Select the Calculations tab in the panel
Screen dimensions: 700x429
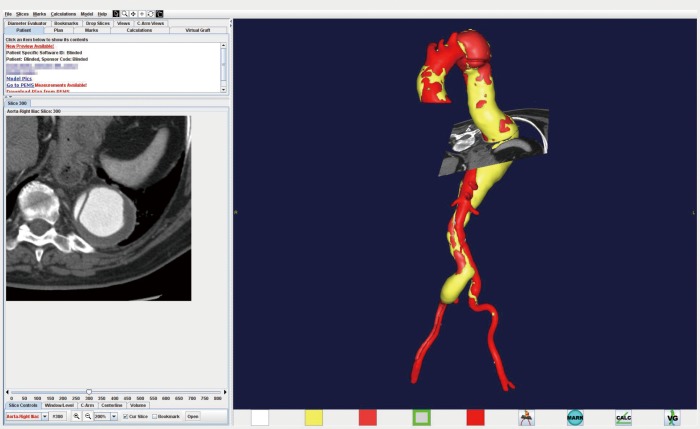[x=139, y=30]
